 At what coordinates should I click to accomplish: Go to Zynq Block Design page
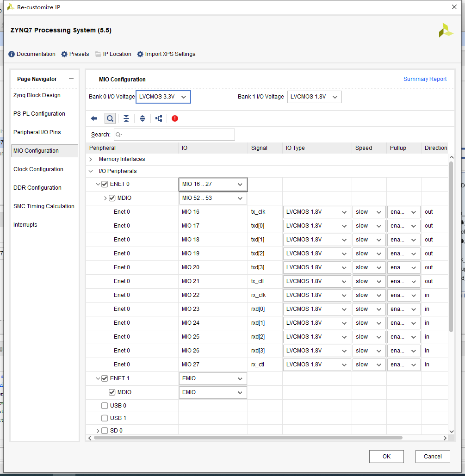(x=37, y=95)
